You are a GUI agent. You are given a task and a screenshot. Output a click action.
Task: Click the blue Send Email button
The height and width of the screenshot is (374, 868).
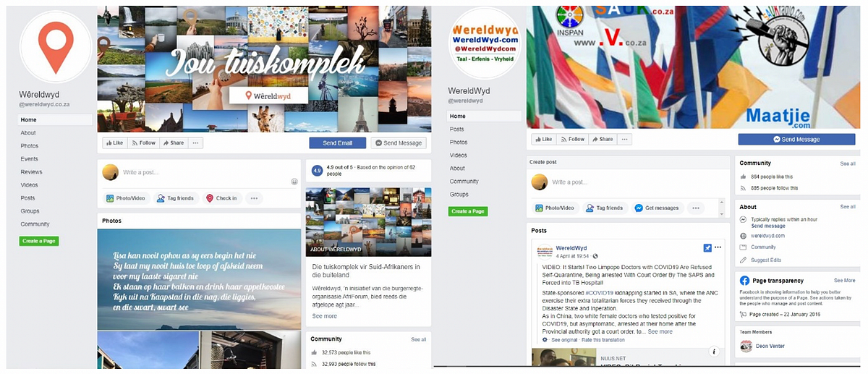[338, 143]
